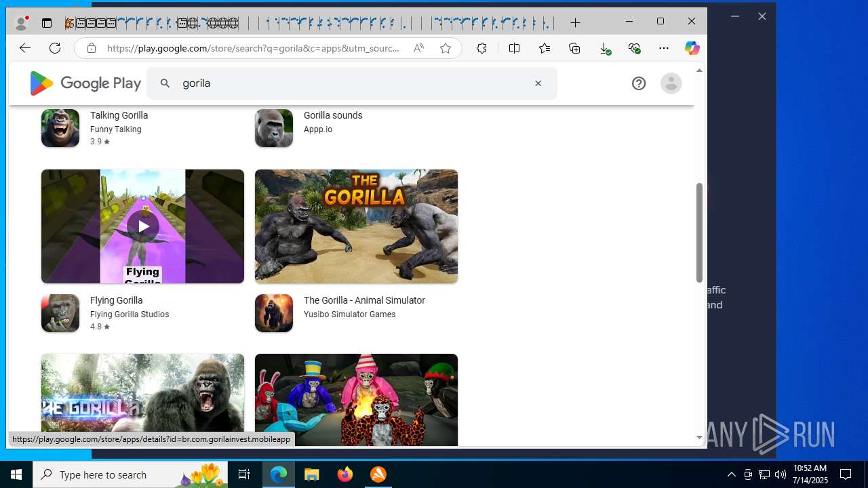Go back with the browser back arrow
The height and width of the screenshot is (488, 868).
25,48
